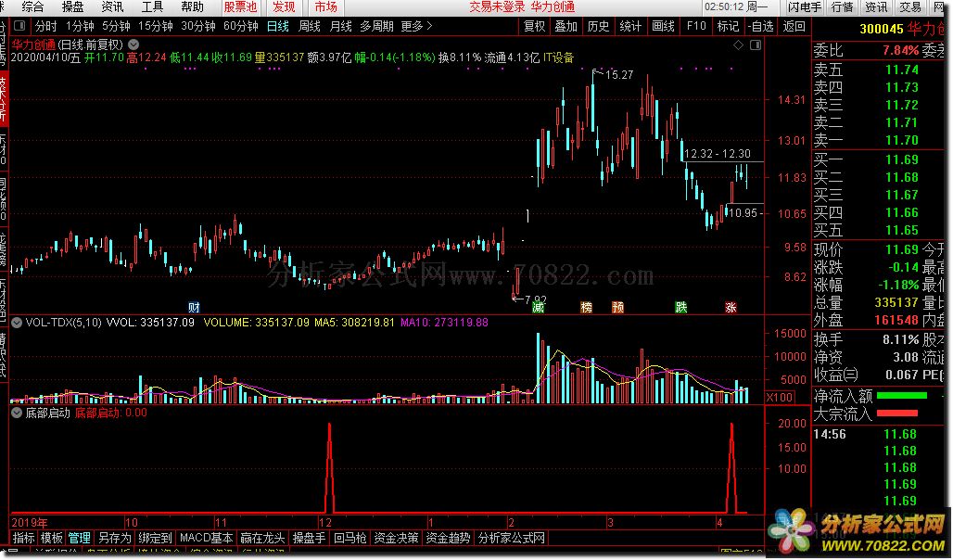
Task: Click the 历史 toolbar button
Action: click(598, 26)
